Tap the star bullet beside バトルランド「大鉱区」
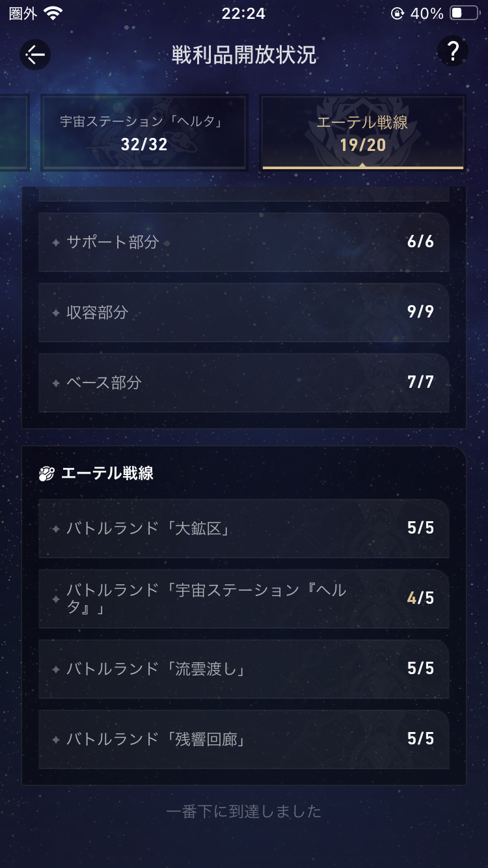 click(56, 529)
